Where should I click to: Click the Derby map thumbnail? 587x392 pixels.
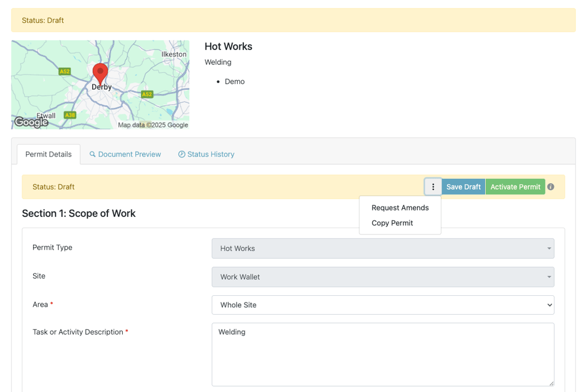[x=100, y=85]
